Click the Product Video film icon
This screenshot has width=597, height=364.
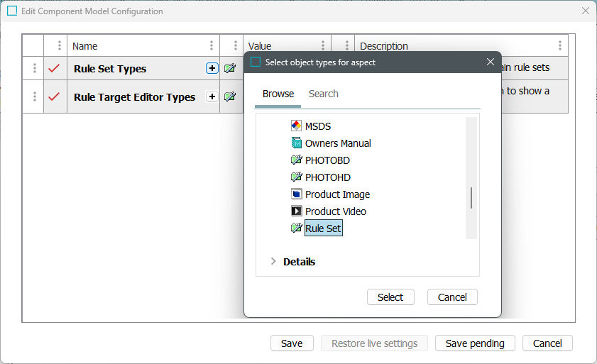[x=297, y=211]
